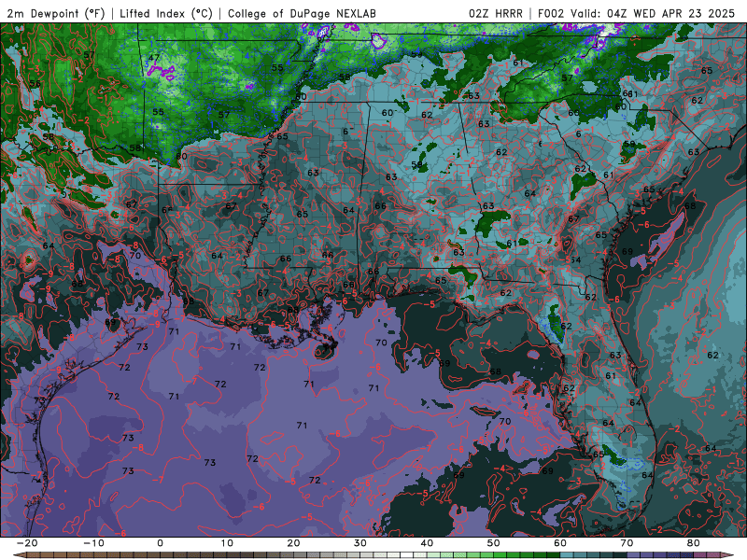Click the "Lifted Index (°C)" header label
This screenshot has height=560, width=747.
[x=166, y=13]
